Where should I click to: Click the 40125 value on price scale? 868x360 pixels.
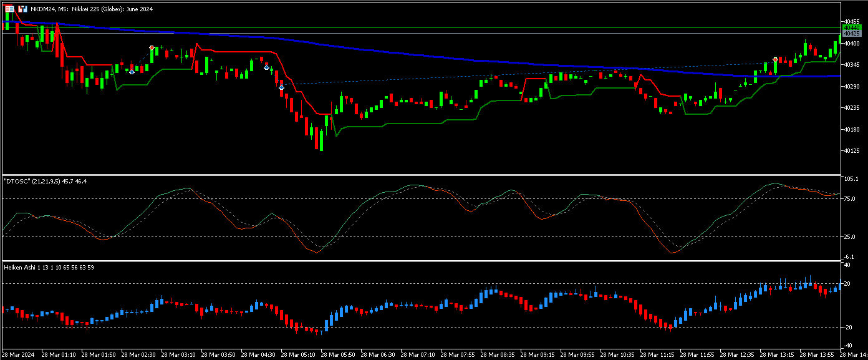point(851,151)
